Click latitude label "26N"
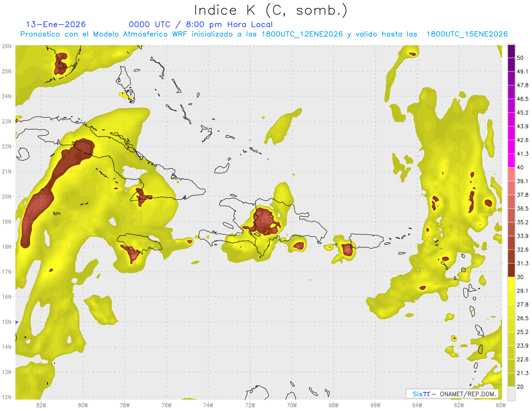The height and width of the screenshot is (411, 532). (7, 46)
